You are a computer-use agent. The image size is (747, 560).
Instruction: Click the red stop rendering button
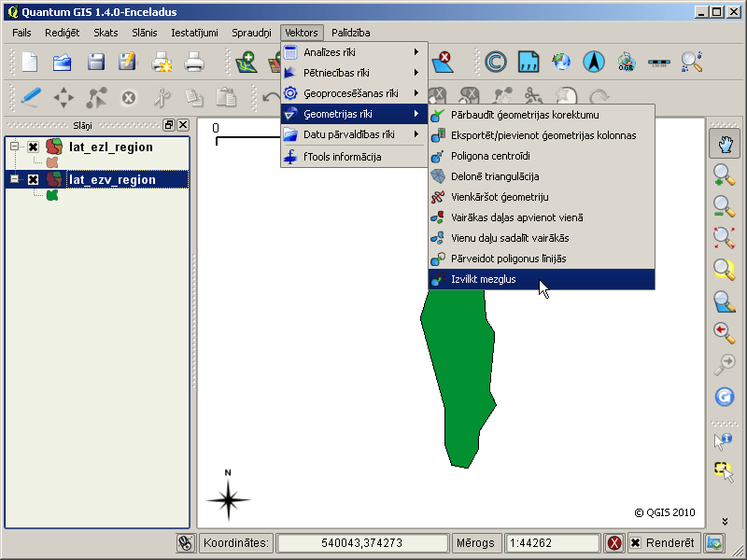614,543
